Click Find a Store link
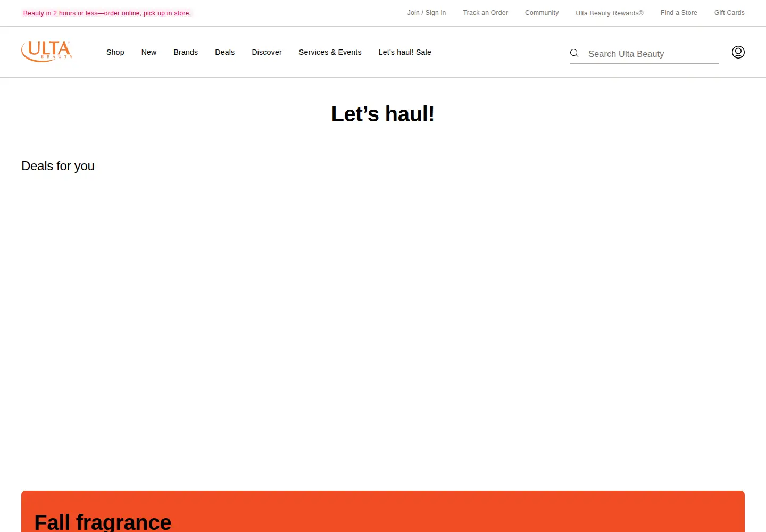Viewport: 766px width, 532px height. click(x=679, y=13)
